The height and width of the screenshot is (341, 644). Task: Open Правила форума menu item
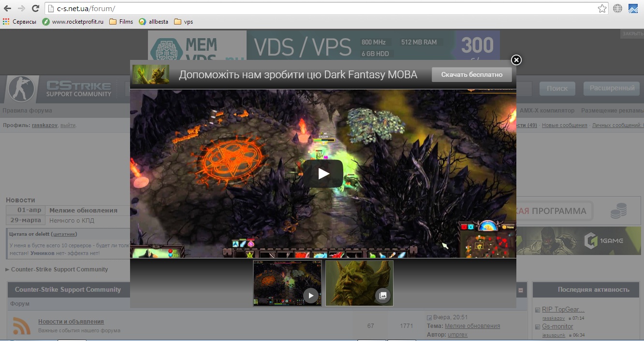(27, 111)
